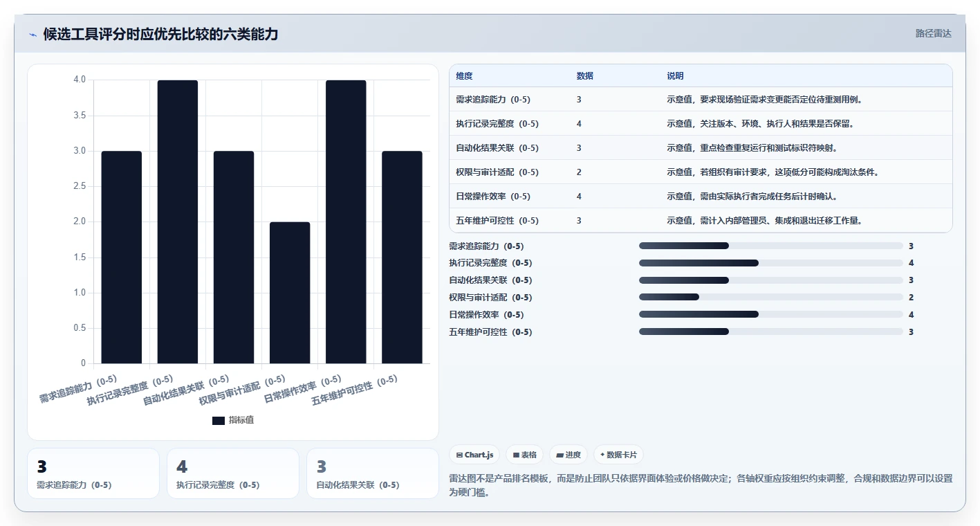This screenshot has width=980, height=526.
Task: Click the 说明 column header
Action: 675,76
